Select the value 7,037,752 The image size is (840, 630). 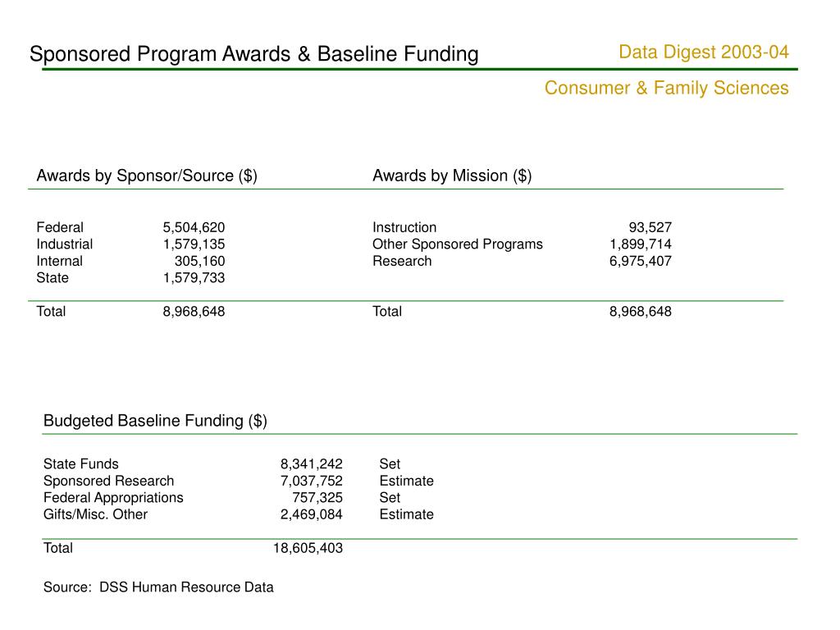click(x=312, y=481)
